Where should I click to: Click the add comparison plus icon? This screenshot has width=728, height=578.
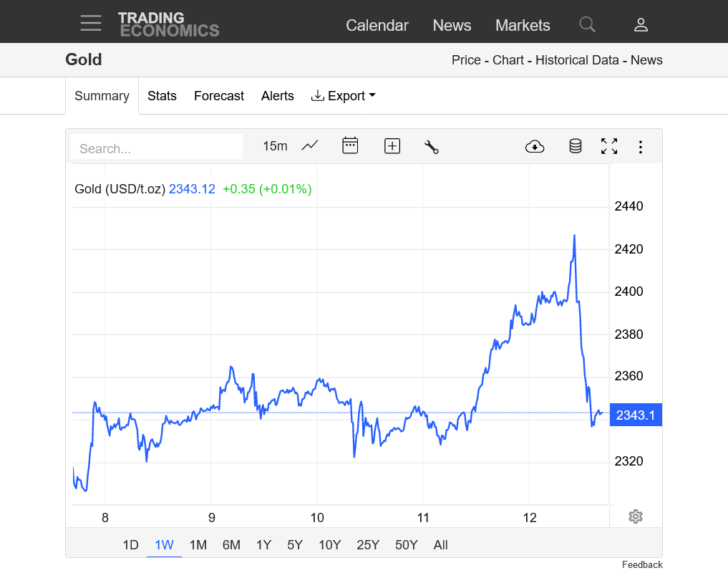(392, 146)
